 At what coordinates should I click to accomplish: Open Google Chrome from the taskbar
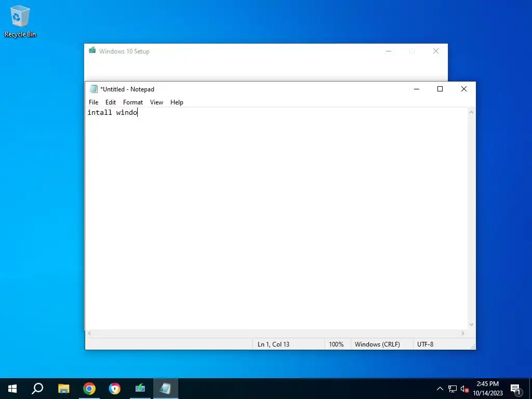pos(89,389)
